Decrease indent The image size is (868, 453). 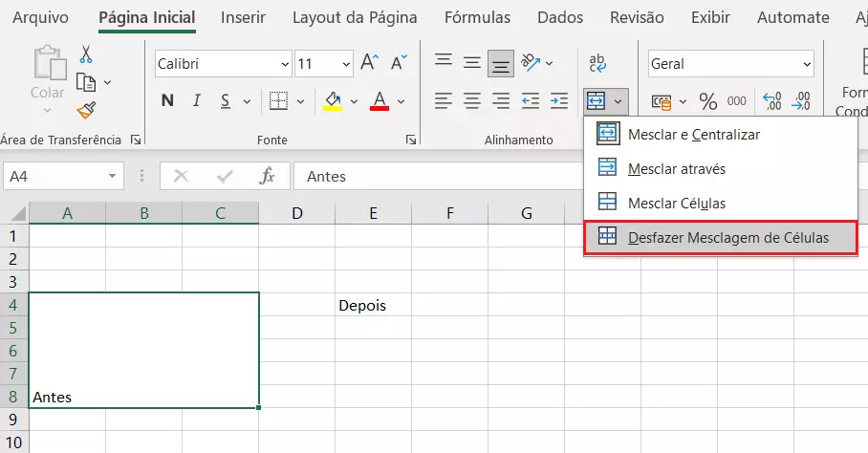pos(531,100)
